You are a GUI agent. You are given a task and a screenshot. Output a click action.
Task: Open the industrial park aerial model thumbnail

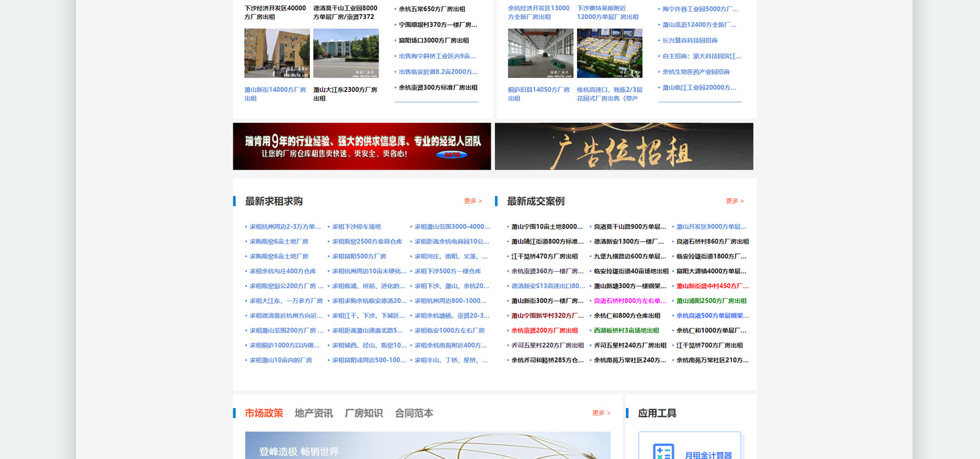pyautogui.click(x=609, y=53)
